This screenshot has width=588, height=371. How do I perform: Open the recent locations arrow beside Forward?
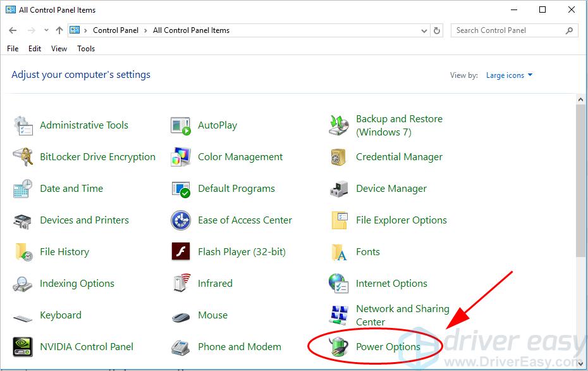45,30
